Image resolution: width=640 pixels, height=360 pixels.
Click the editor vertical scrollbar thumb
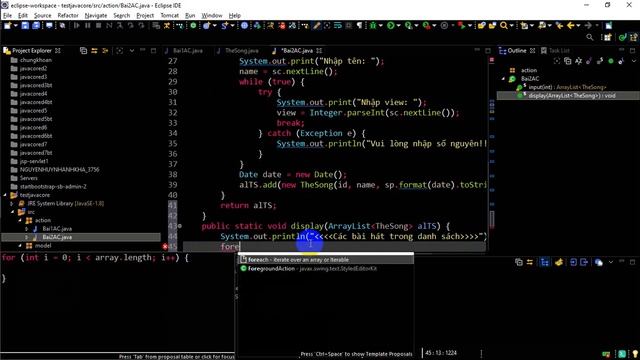(492, 219)
